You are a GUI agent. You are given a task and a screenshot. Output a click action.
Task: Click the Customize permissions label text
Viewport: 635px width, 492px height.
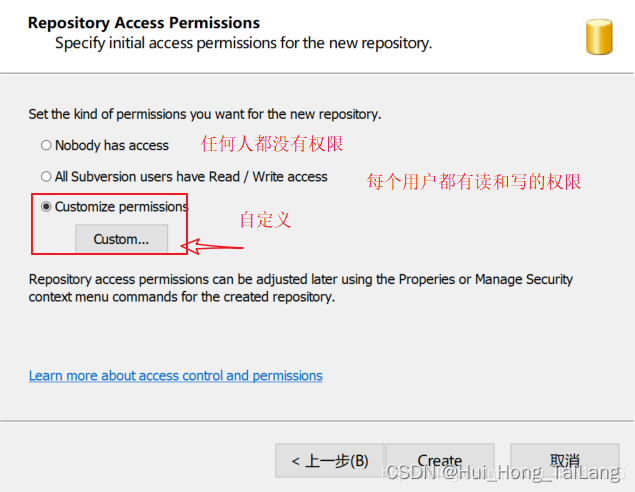tap(121, 207)
